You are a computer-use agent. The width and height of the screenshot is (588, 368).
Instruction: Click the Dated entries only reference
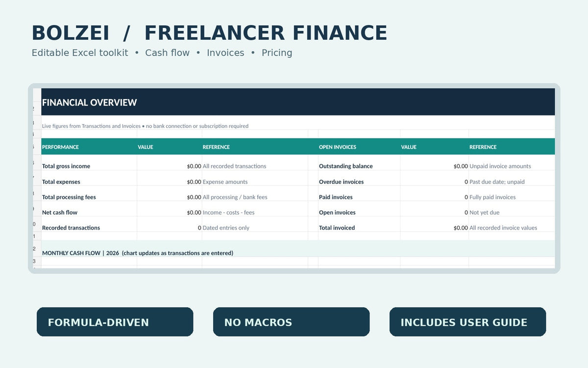point(226,228)
